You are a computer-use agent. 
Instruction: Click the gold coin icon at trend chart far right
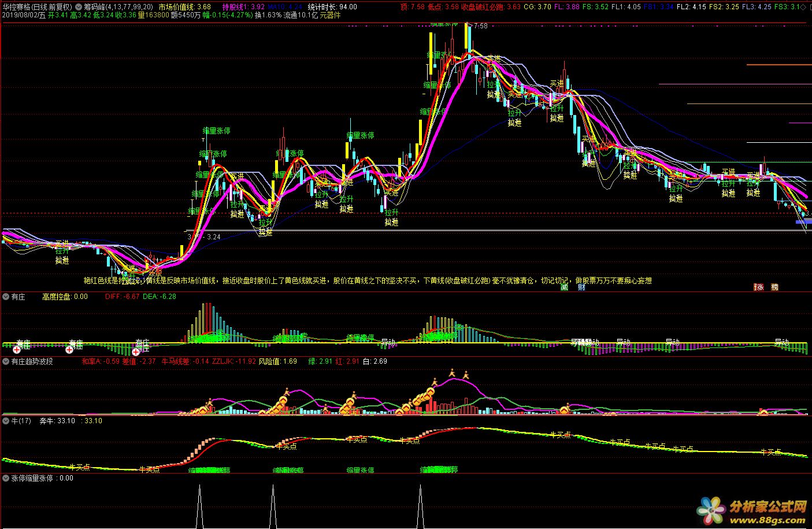[763, 412]
